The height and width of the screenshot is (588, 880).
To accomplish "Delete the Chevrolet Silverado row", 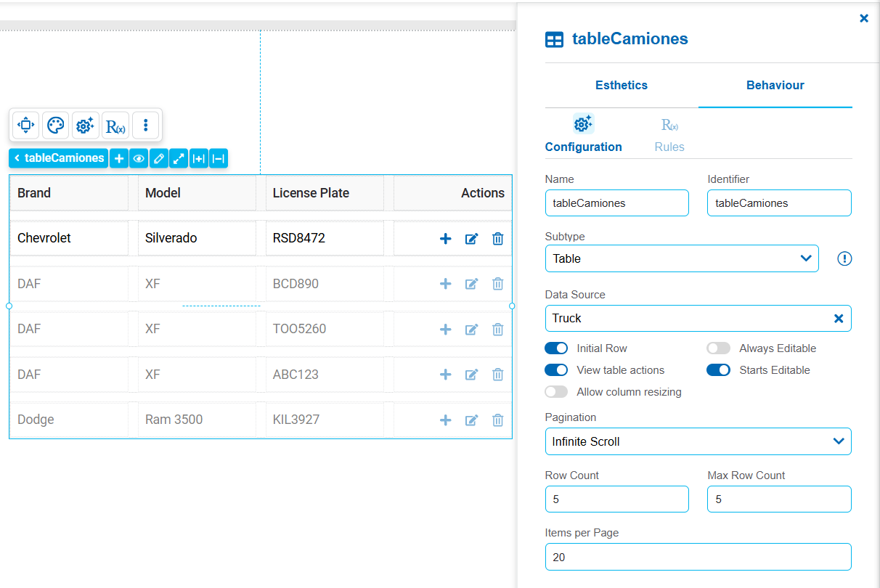I will click(x=498, y=239).
